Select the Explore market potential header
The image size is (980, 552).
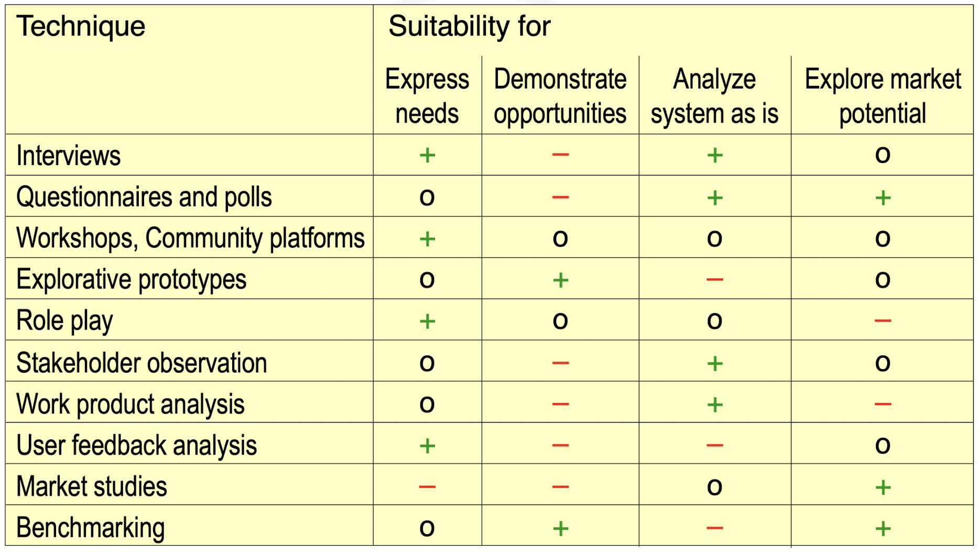point(883,96)
